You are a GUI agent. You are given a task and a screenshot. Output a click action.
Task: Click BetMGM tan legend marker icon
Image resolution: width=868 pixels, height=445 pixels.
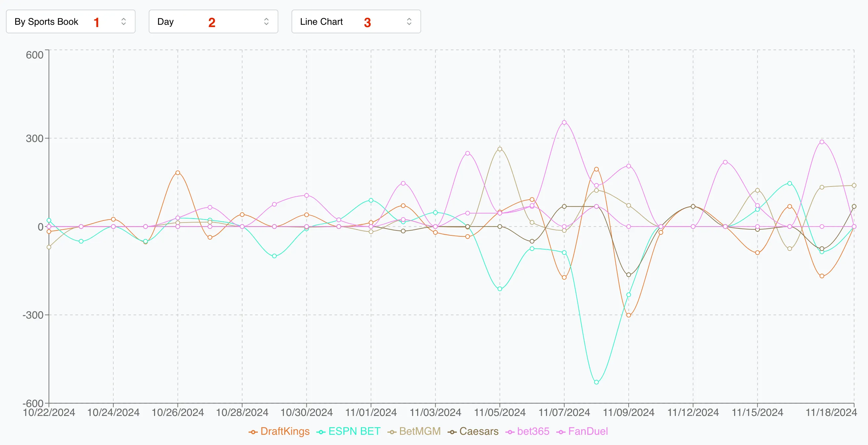(x=392, y=432)
